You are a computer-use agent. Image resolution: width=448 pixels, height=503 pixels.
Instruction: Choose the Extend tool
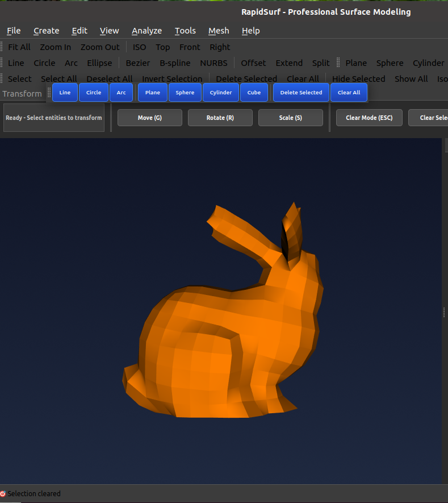289,63
